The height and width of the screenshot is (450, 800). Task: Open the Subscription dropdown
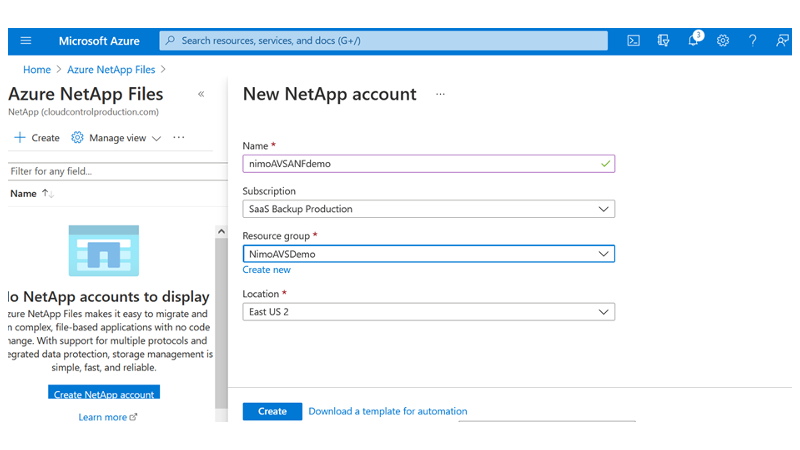tap(428, 209)
